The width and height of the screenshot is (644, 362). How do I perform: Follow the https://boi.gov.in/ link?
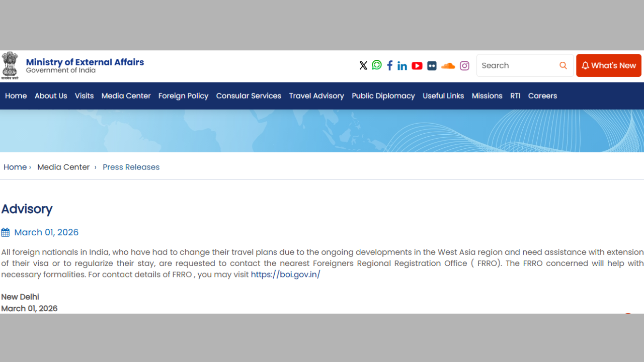click(285, 275)
